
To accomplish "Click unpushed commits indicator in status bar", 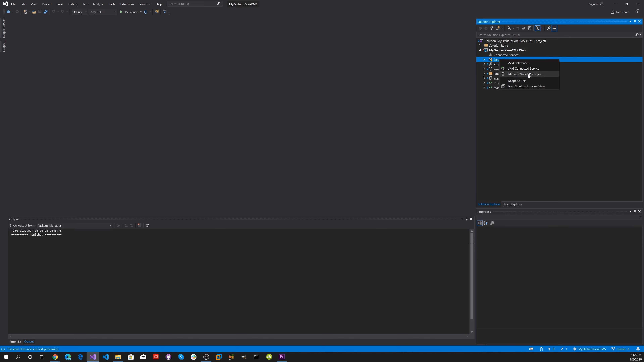I will click(551, 349).
